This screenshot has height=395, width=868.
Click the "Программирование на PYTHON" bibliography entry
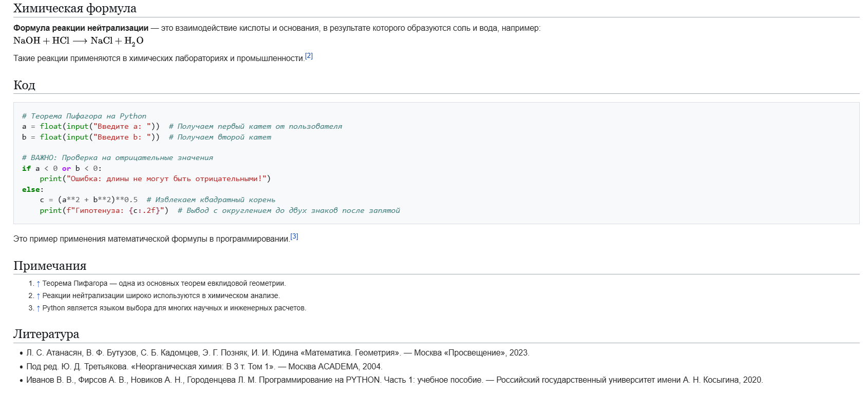click(394, 380)
